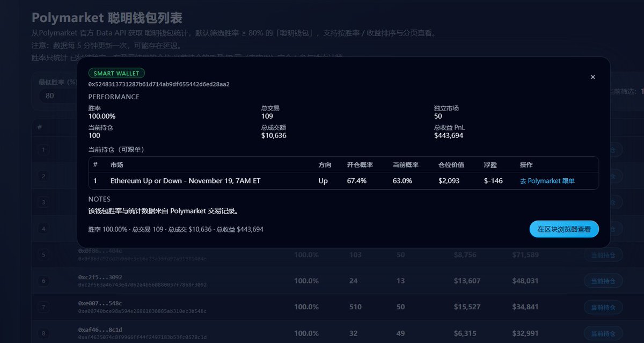Click Ethereum Up or Down market name
The height and width of the screenshot is (343, 644).
click(185, 181)
